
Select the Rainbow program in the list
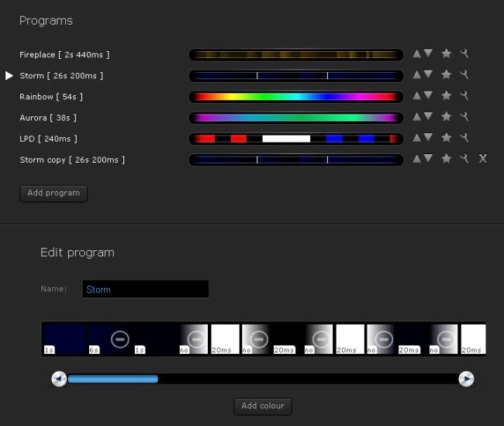point(50,97)
